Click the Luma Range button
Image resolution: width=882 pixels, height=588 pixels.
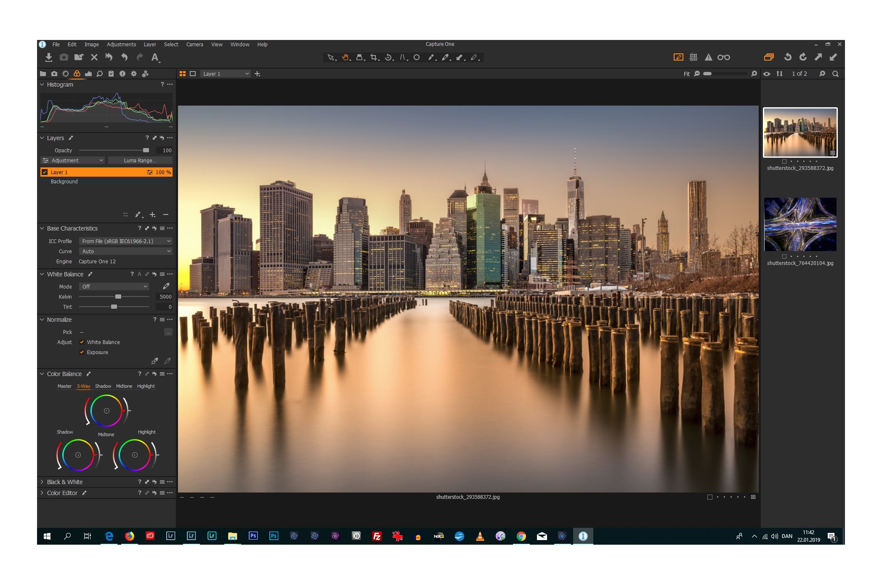pyautogui.click(x=140, y=160)
